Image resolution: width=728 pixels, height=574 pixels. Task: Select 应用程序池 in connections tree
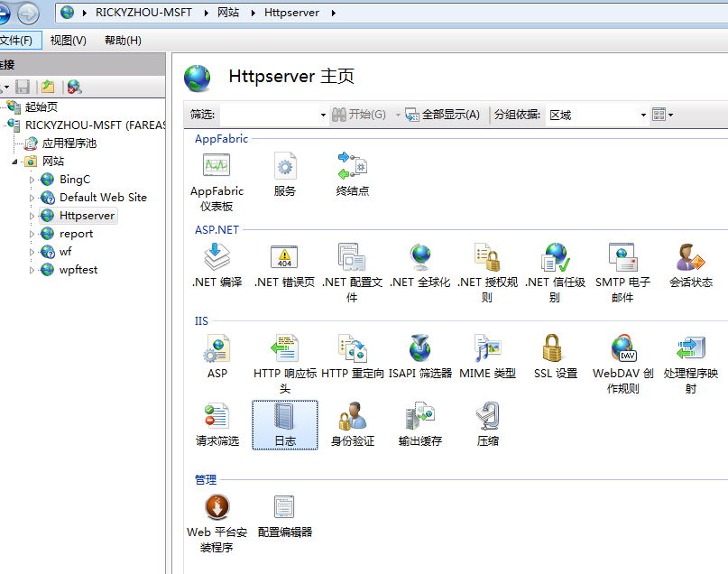[x=69, y=143]
